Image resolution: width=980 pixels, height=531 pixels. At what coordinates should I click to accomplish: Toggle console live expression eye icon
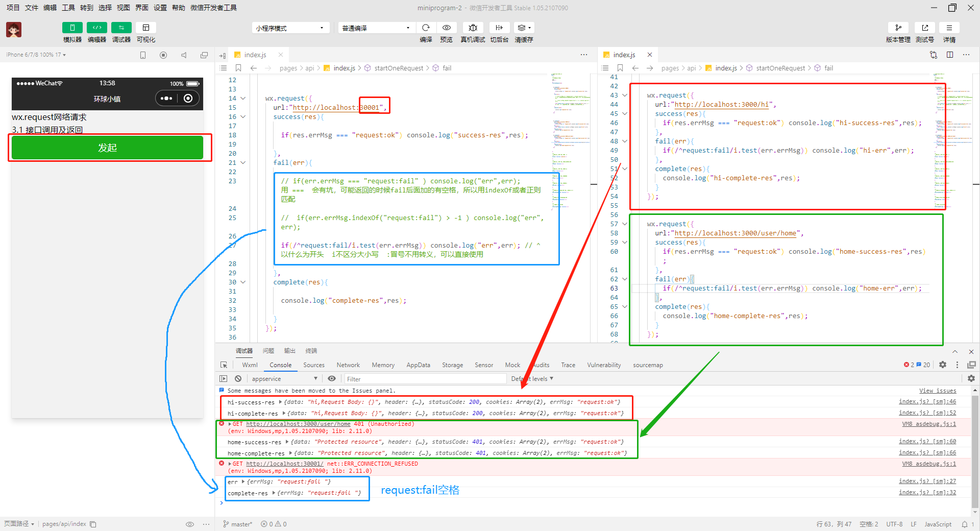tap(332, 379)
